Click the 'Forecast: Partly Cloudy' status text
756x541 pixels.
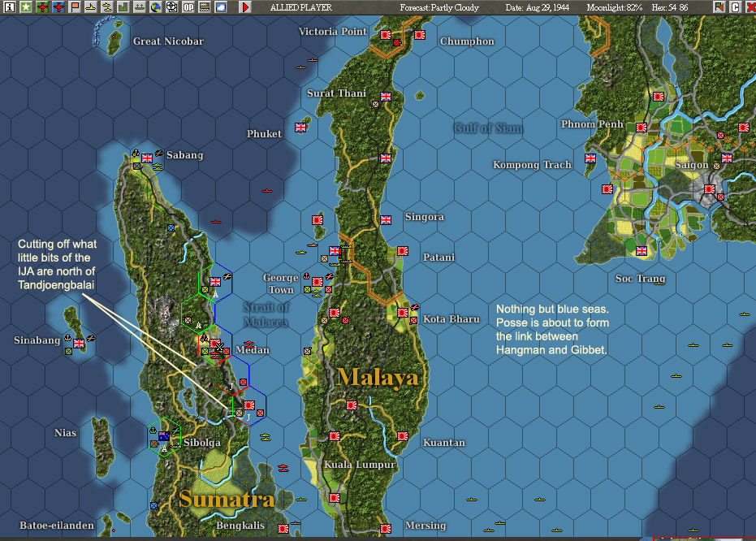coord(439,7)
